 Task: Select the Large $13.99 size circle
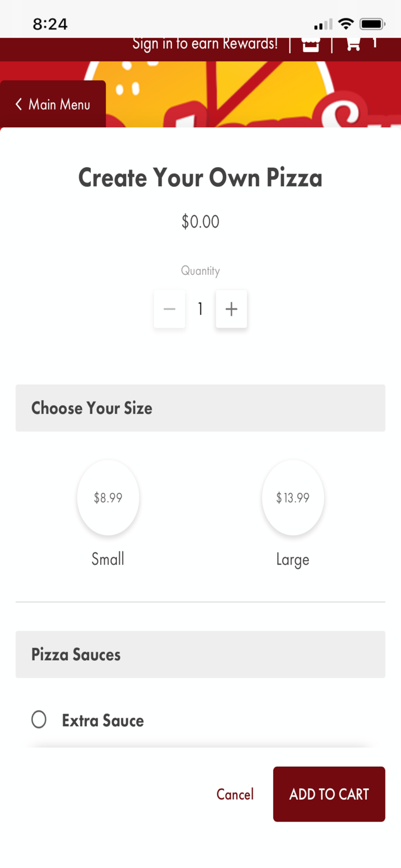click(x=293, y=498)
